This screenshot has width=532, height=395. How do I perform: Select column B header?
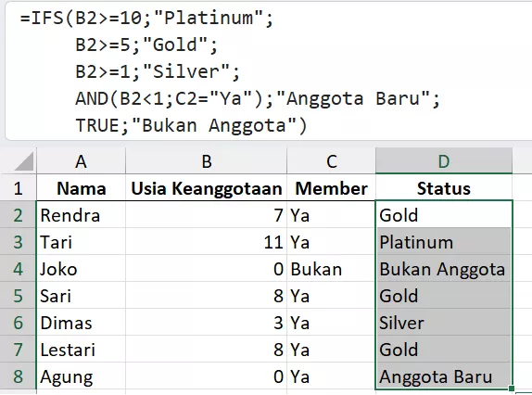(x=207, y=161)
